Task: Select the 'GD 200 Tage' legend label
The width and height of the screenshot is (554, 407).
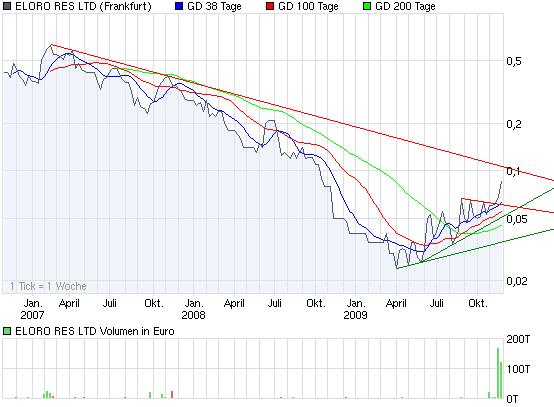Action: [x=405, y=6]
